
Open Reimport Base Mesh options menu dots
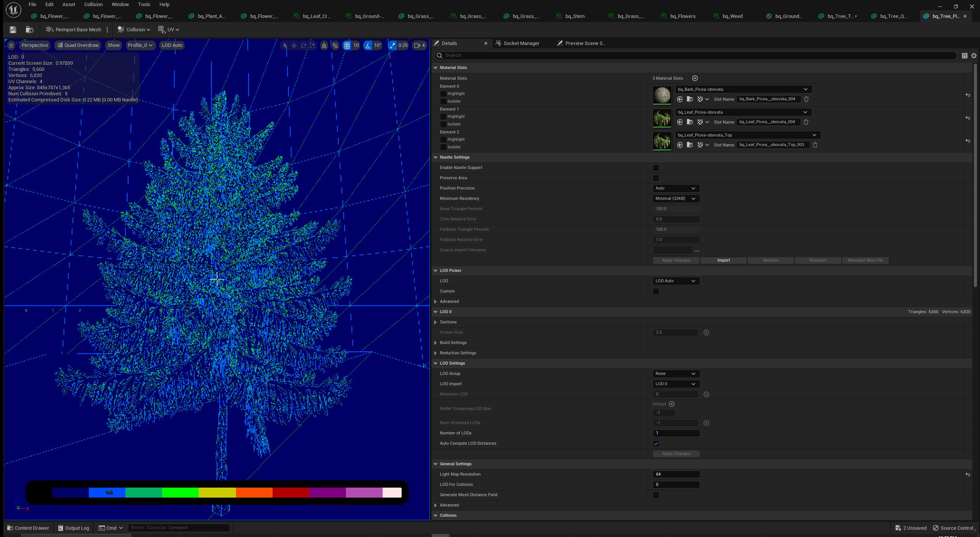tap(107, 29)
